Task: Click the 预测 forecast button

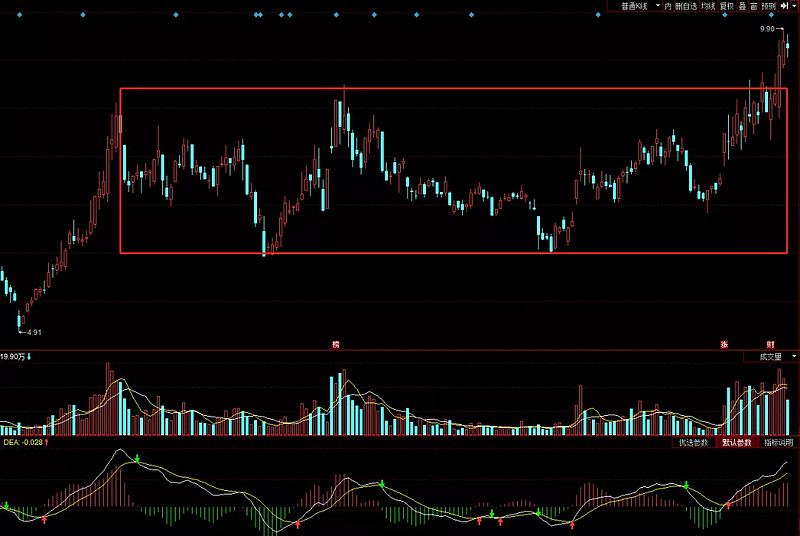Action: (768, 6)
